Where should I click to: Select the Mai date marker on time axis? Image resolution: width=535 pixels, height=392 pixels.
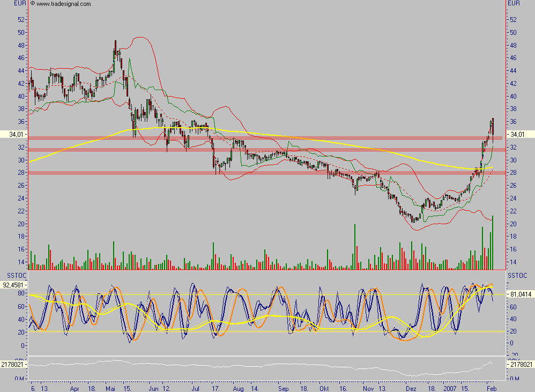point(110,387)
